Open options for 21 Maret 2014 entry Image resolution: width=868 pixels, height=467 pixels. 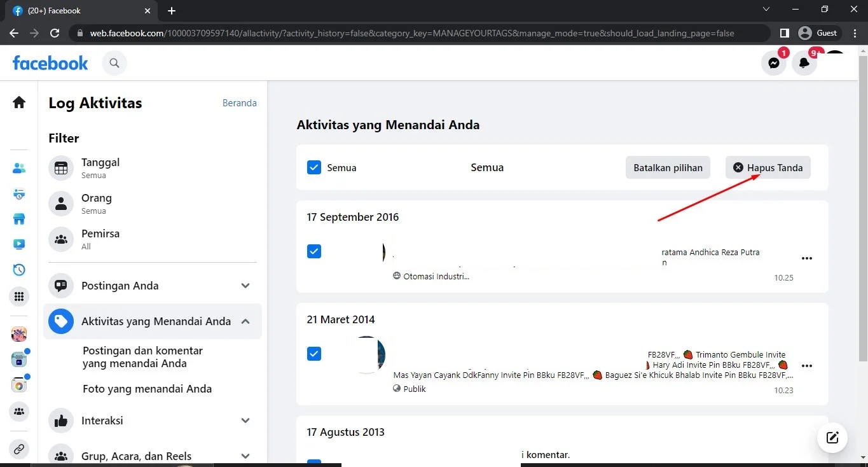point(807,366)
